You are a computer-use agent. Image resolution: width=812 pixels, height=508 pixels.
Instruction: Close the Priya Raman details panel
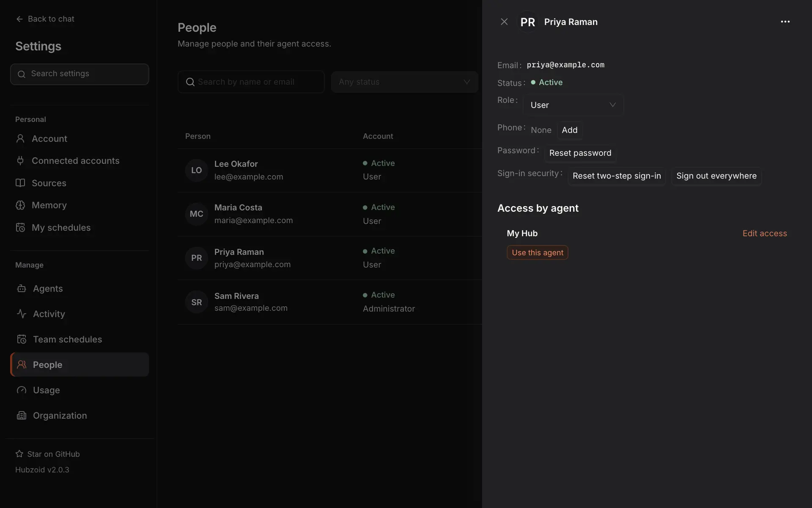point(504,22)
